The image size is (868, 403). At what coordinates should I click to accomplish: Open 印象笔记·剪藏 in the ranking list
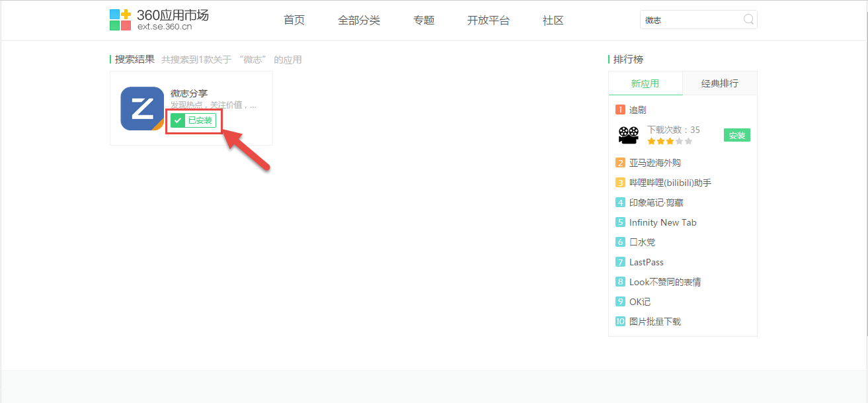pyautogui.click(x=657, y=202)
